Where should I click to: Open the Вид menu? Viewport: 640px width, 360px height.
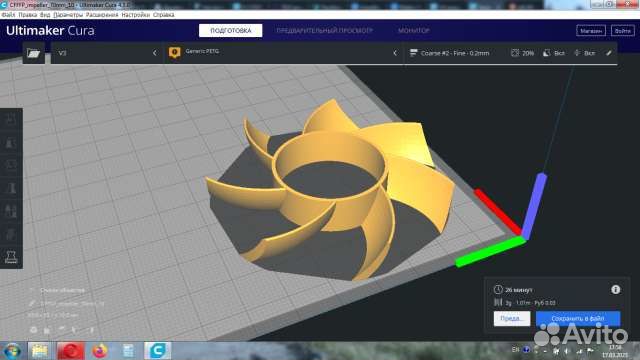pyautogui.click(x=45, y=14)
